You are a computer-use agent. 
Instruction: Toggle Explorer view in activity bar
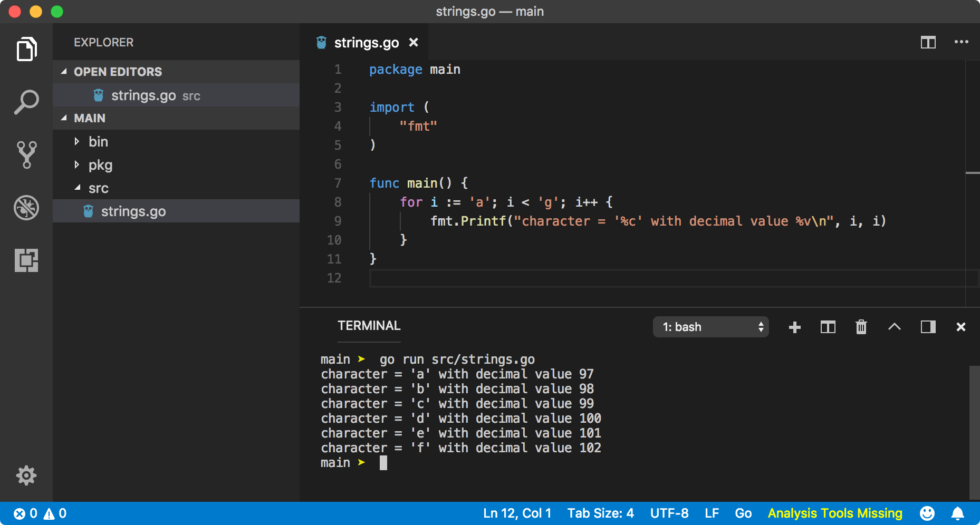tap(26, 49)
